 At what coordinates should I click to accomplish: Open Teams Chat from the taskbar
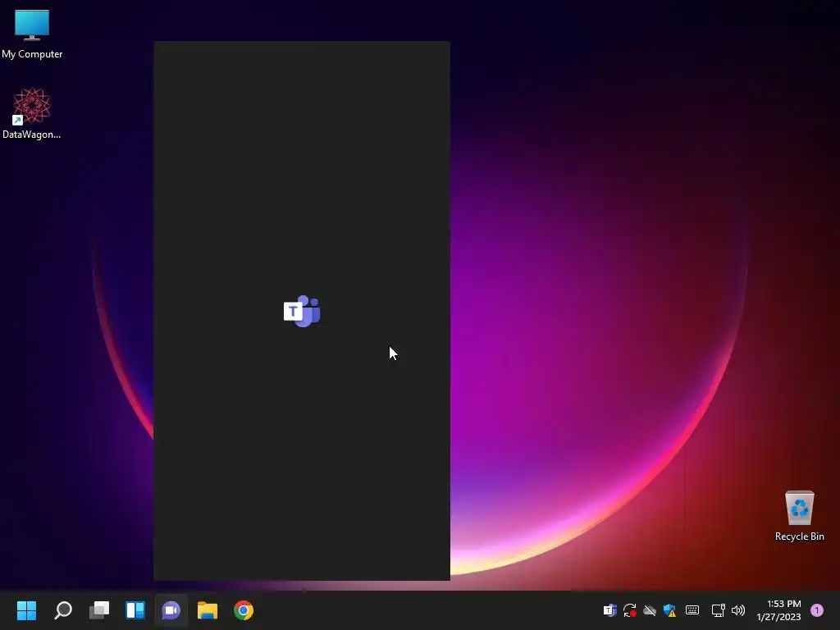pos(171,610)
